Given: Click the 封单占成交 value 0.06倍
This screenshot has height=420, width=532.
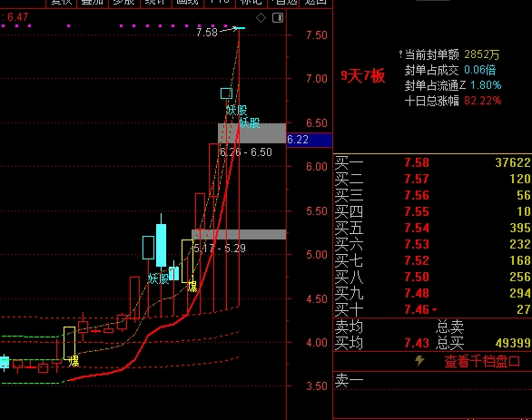Looking at the screenshot, I should [479, 70].
